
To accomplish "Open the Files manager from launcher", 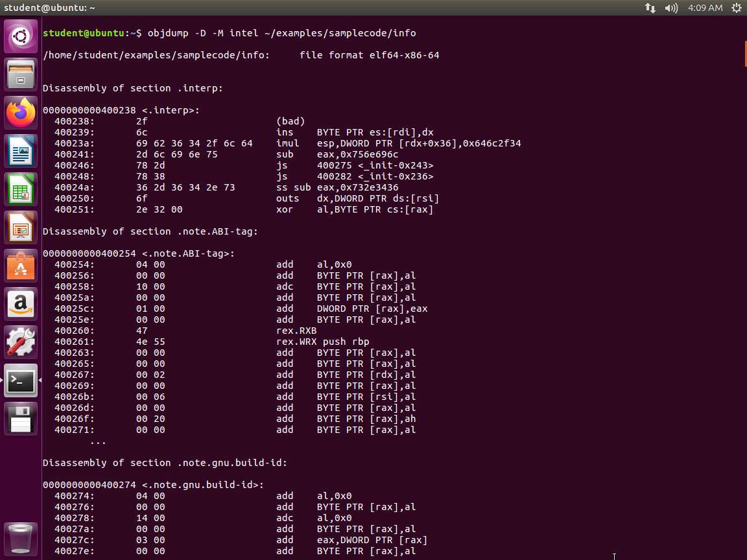I will click(x=21, y=75).
